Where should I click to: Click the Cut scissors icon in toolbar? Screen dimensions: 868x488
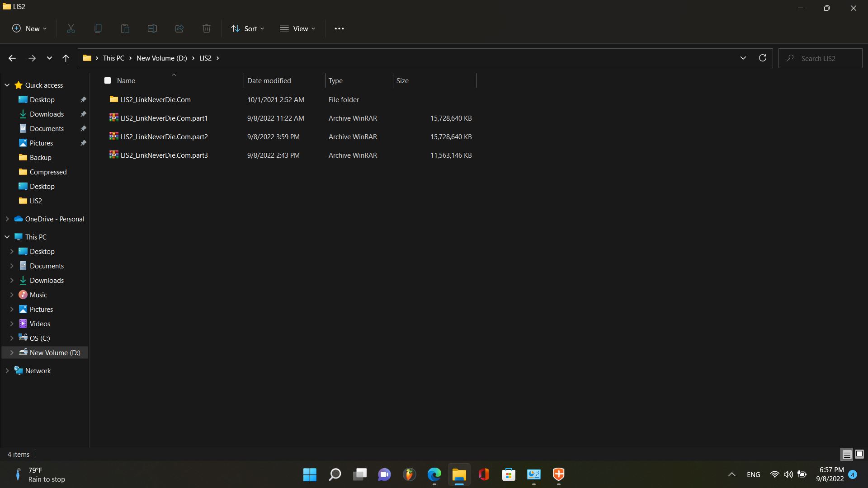coord(71,28)
